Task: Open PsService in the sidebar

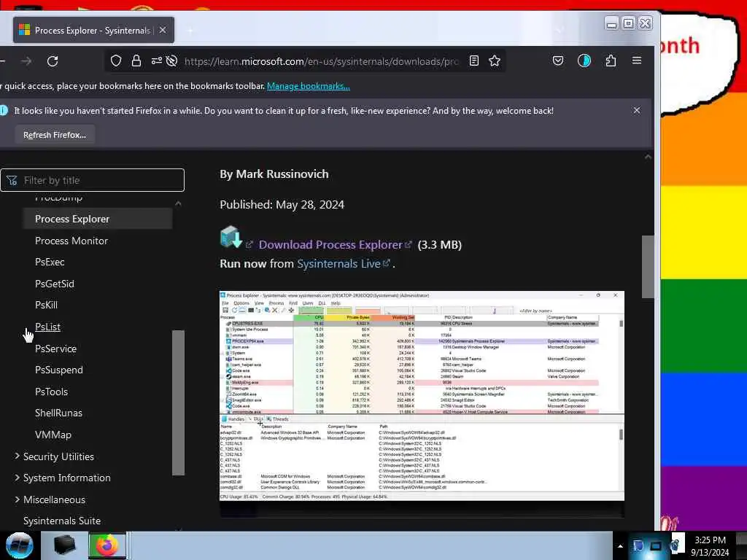Action: click(55, 349)
